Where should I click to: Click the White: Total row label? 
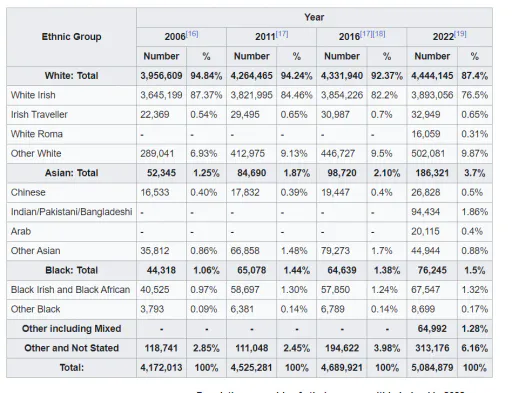(71, 76)
